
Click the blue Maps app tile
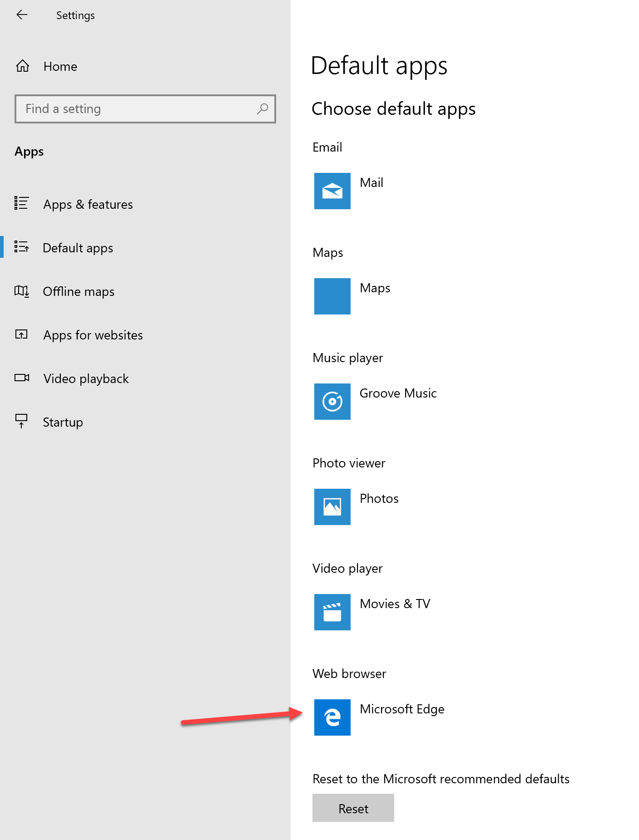point(332,296)
